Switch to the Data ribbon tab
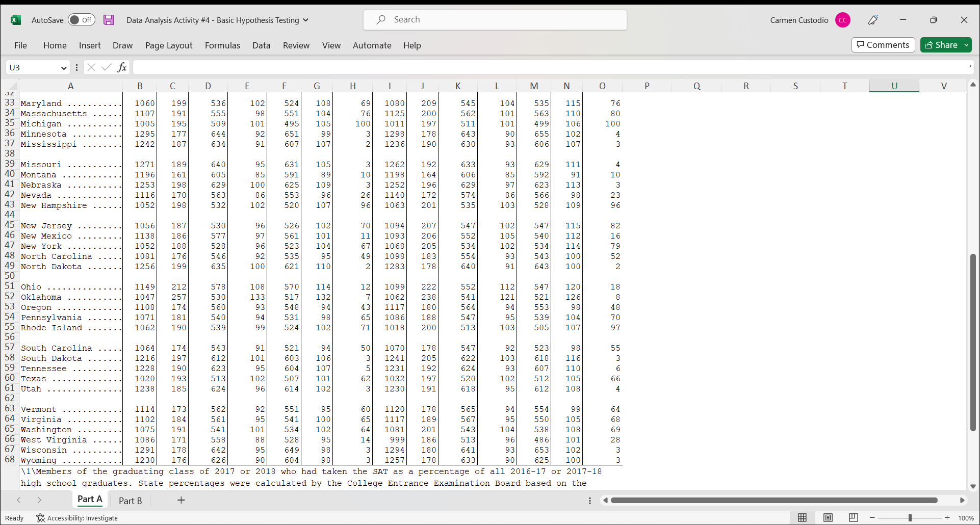The image size is (980, 525). coord(261,45)
